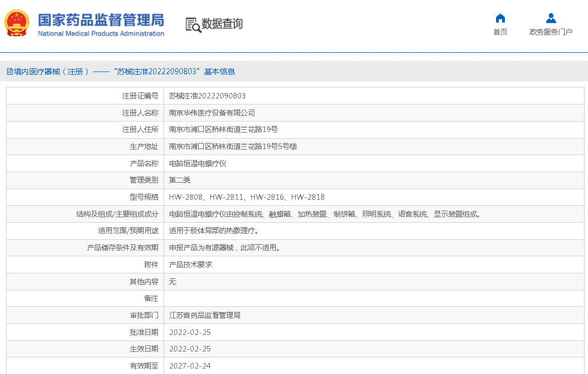Click the 首页 house icon
Image resolution: width=588 pixels, height=374 pixels.
[500, 18]
